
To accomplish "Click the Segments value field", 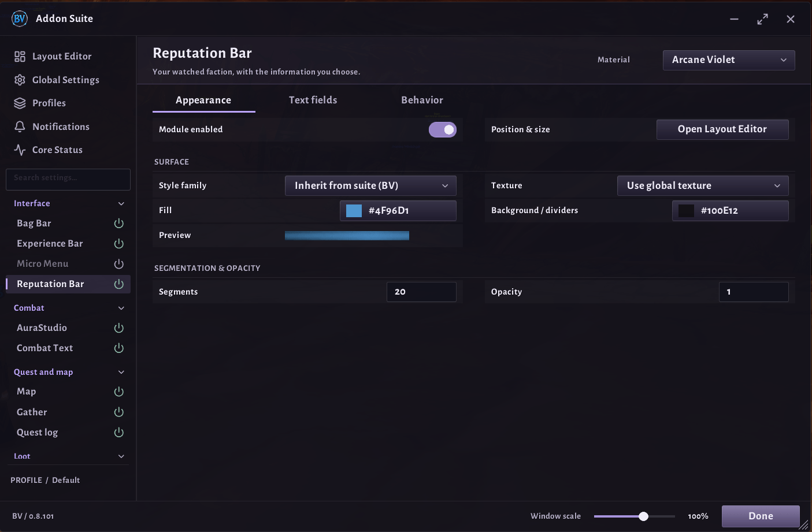I will point(421,292).
